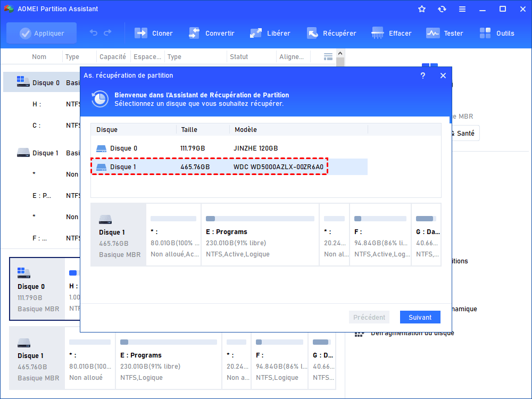Click the Suivant button
The height and width of the screenshot is (399, 532).
click(x=420, y=317)
